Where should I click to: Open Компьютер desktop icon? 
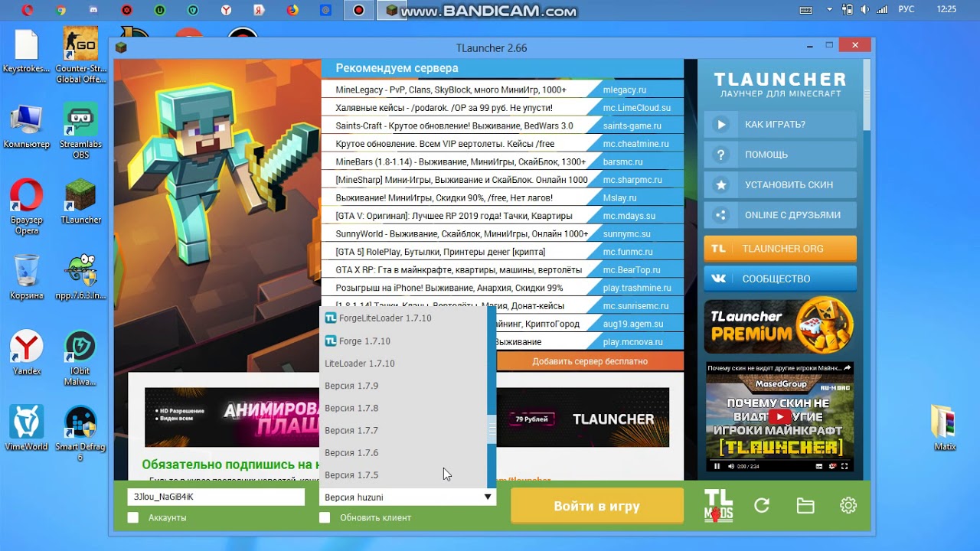point(27,126)
